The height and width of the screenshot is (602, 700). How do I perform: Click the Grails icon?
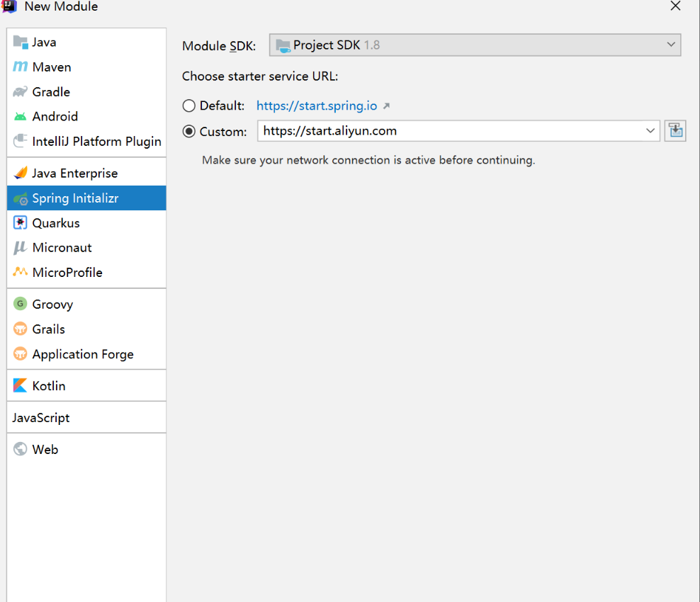[20, 329]
